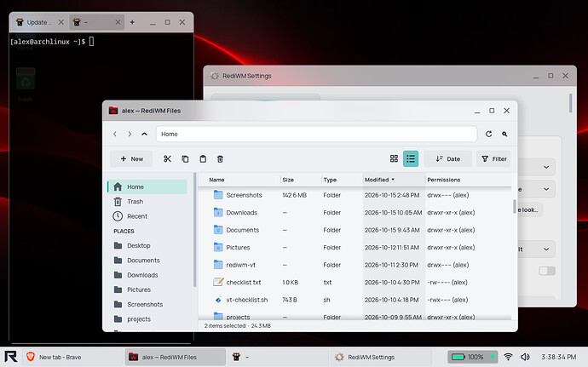Switch to alex — RediWM Files taskbar entry

(x=176, y=357)
